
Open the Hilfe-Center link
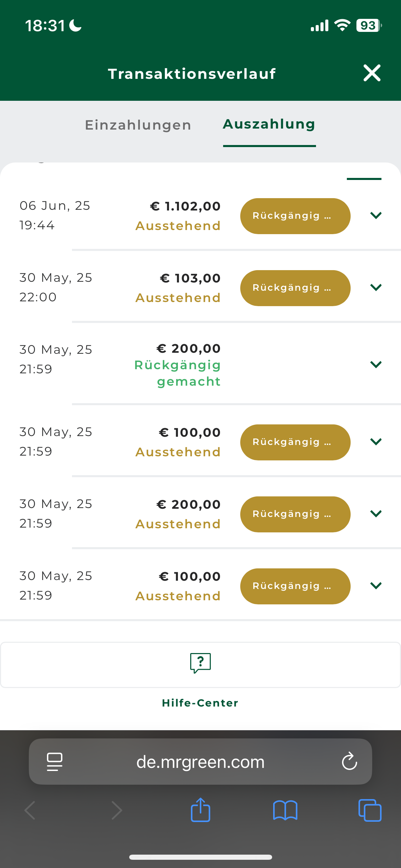click(200, 703)
